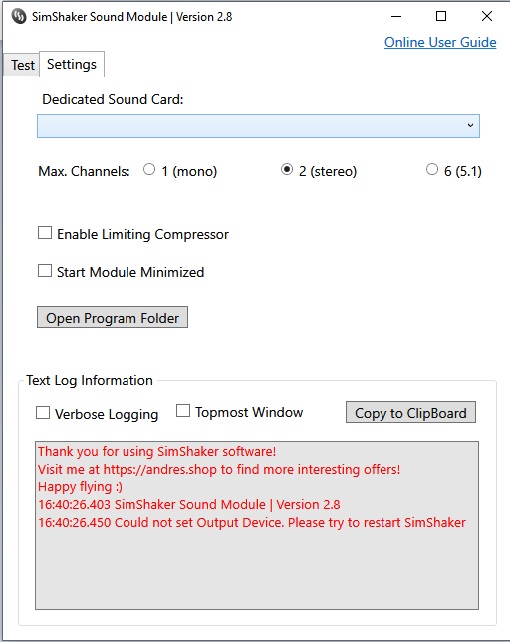Maximize the SimShaker window
This screenshot has width=510, height=642.
tap(441, 16)
